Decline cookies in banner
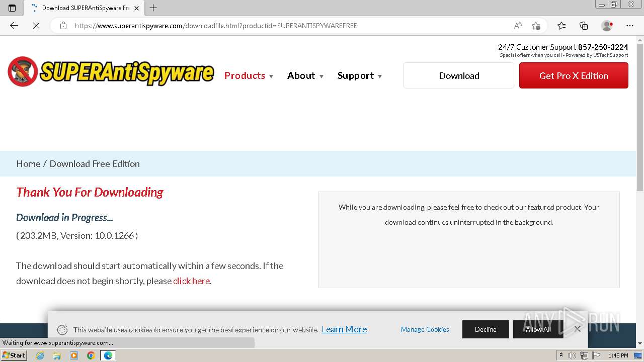This screenshot has width=644, height=362. coord(486,329)
